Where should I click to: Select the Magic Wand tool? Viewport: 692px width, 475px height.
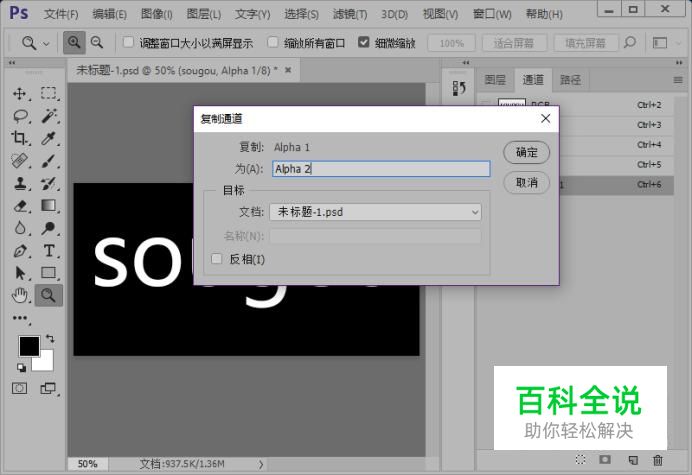click(48, 116)
